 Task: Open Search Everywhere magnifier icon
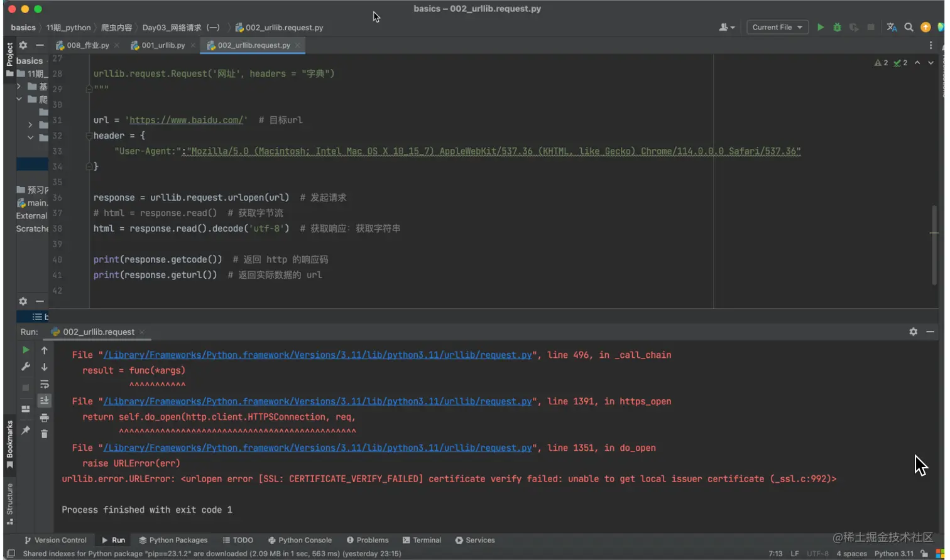click(x=909, y=27)
